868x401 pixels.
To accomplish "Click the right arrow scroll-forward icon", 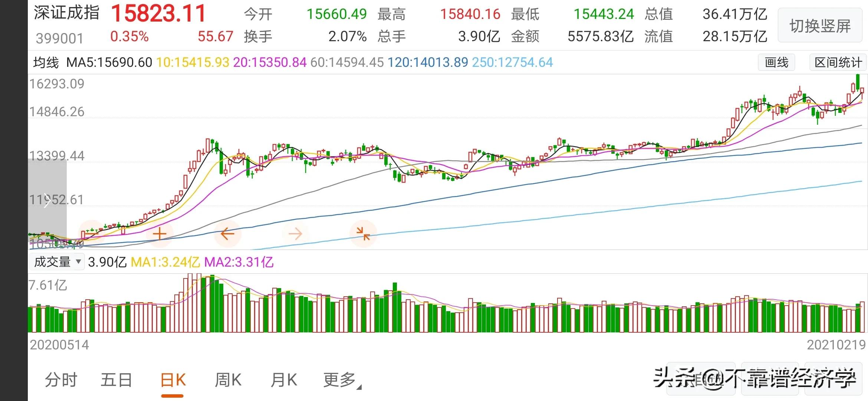I will tap(295, 234).
